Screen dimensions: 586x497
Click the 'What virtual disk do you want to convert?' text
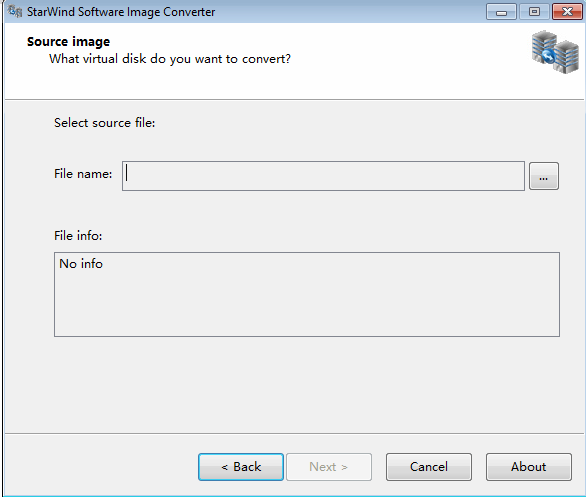point(170,59)
